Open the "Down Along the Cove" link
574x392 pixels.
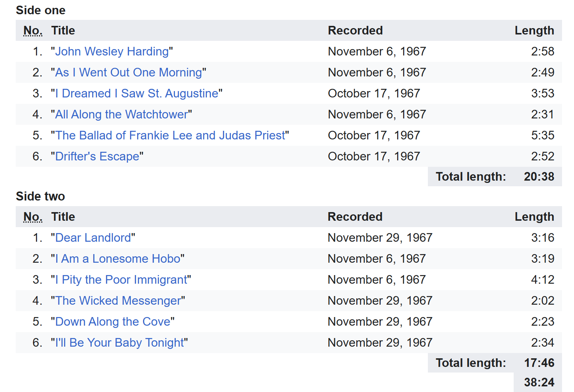click(x=113, y=322)
